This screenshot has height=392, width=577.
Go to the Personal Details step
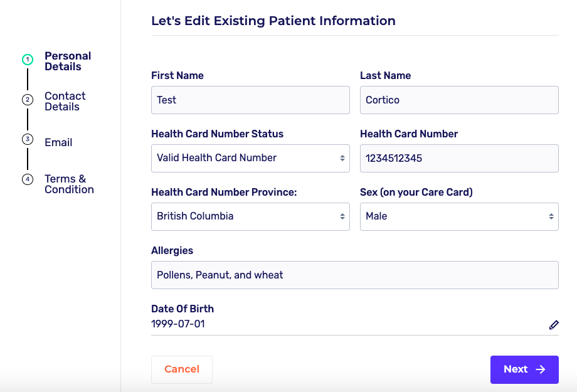pyautogui.click(x=68, y=61)
